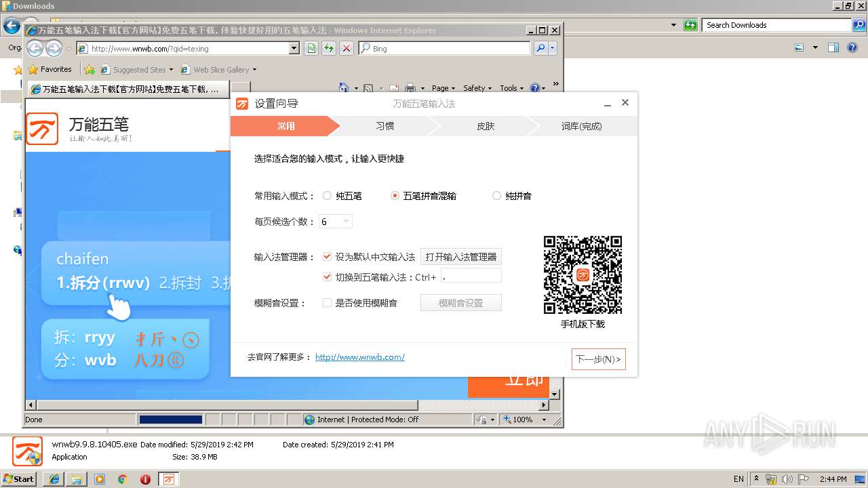Click the Read Mail icon in IE

(394, 88)
